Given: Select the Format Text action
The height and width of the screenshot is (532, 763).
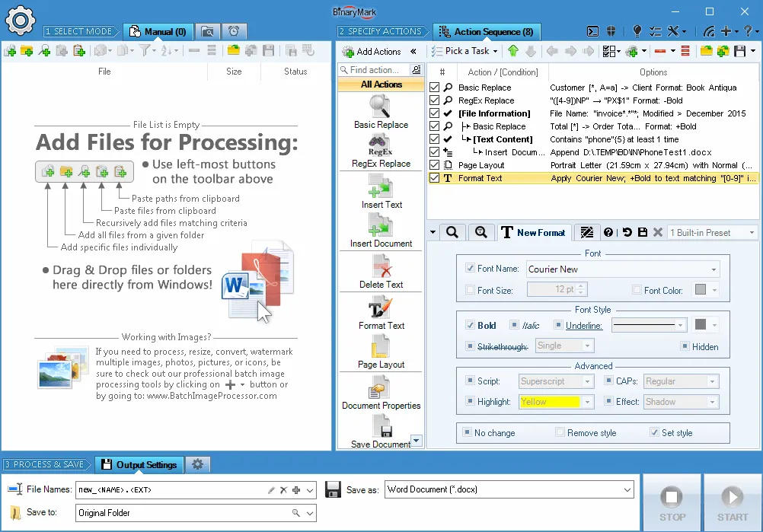Looking at the screenshot, I should (380, 314).
